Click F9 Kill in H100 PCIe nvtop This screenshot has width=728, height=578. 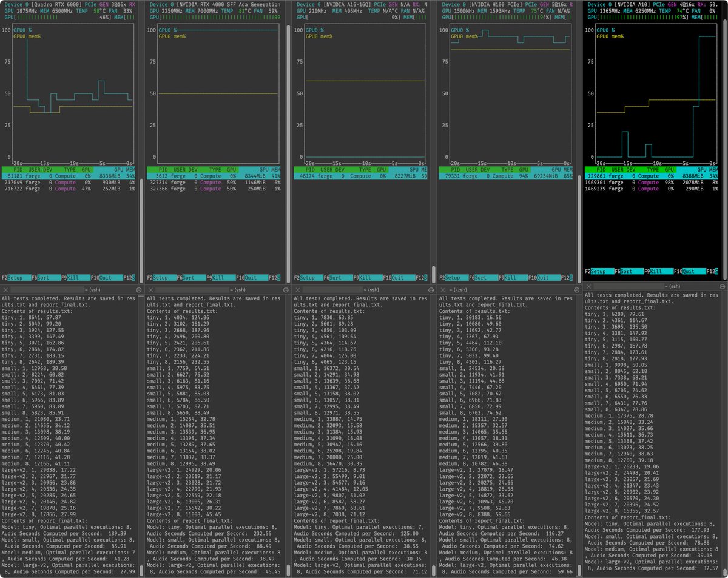tap(513, 278)
